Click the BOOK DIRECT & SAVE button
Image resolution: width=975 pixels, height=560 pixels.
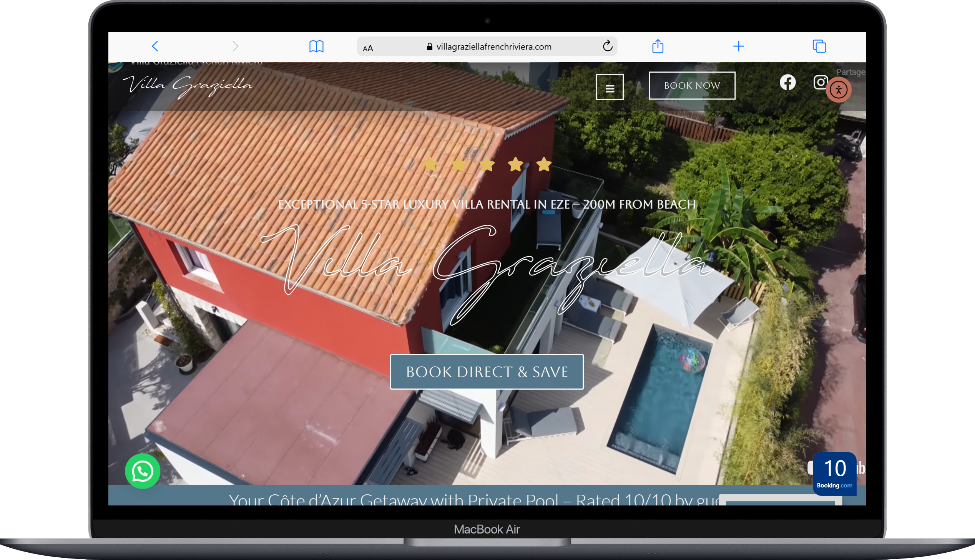point(486,371)
